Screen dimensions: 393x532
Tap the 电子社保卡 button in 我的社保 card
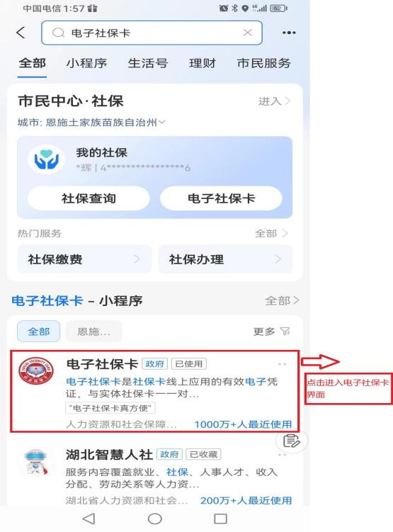pyautogui.click(x=221, y=198)
